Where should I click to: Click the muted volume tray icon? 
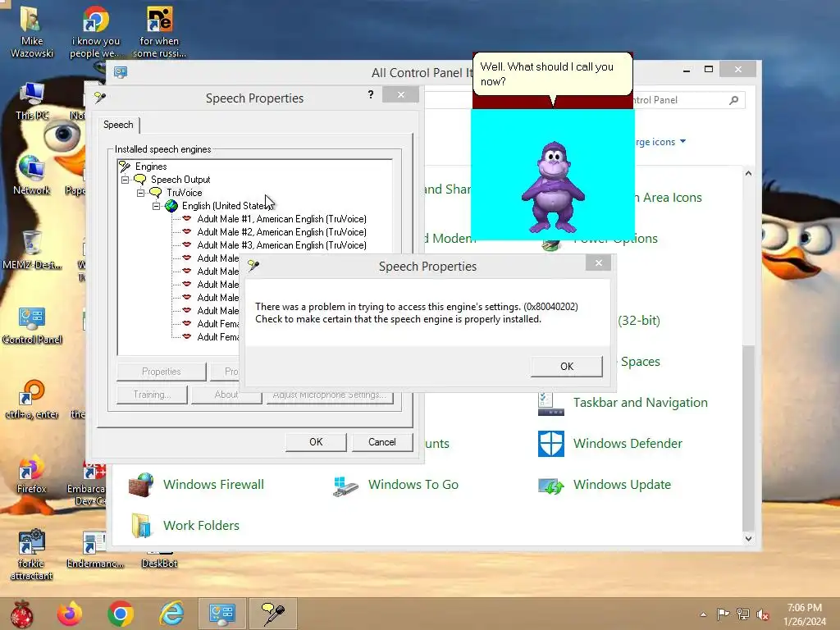click(x=763, y=614)
